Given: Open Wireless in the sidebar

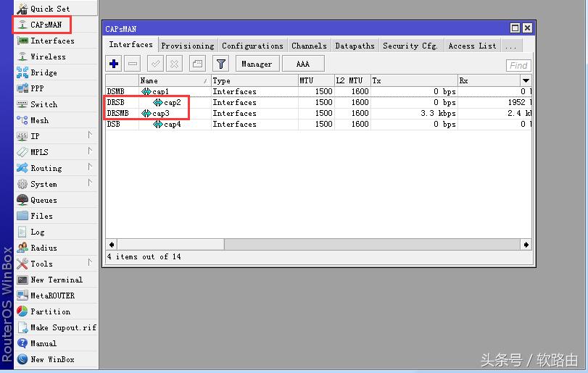Looking at the screenshot, I should pos(48,56).
